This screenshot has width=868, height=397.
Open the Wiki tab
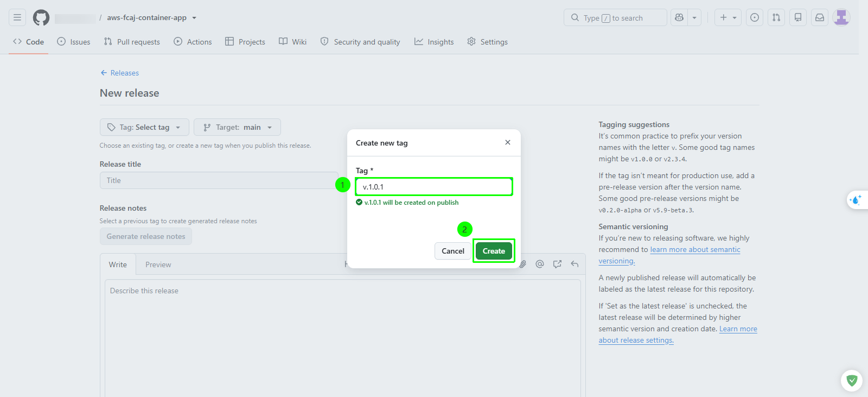click(293, 42)
